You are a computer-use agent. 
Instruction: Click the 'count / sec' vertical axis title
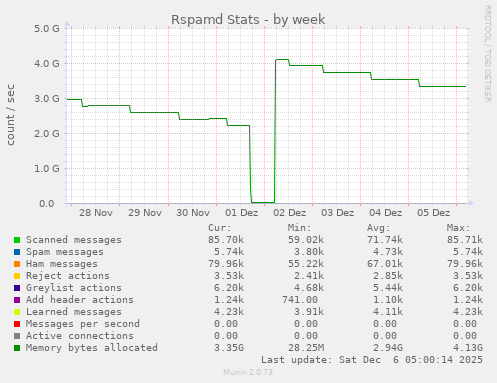pyautogui.click(x=11, y=115)
